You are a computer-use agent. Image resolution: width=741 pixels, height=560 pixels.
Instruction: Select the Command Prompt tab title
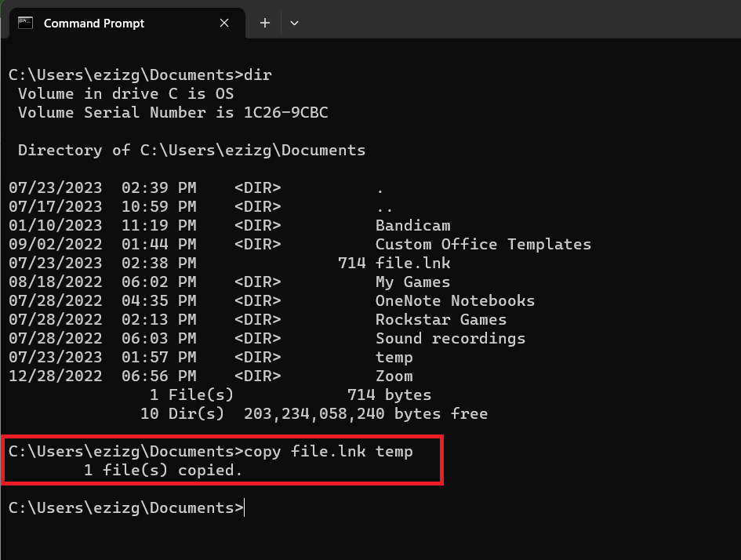click(94, 23)
